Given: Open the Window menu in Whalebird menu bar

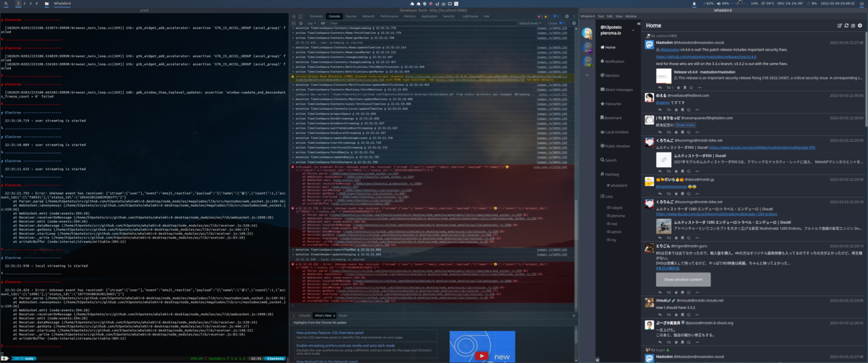Looking at the screenshot, I should coord(631,16).
